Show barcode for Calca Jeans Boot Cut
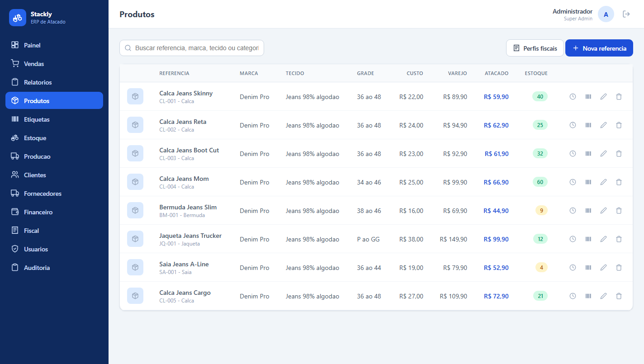Viewport: 644px width, 364px height. tap(588, 153)
